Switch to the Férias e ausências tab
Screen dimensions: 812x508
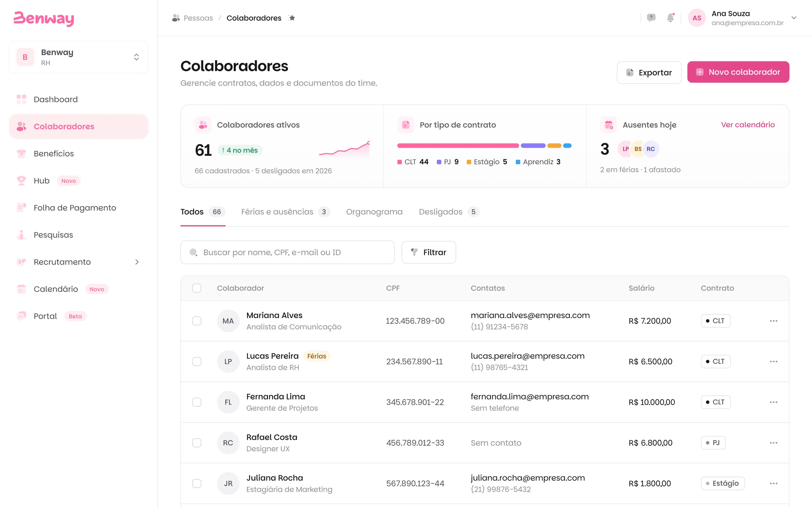click(x=285, y=212)
